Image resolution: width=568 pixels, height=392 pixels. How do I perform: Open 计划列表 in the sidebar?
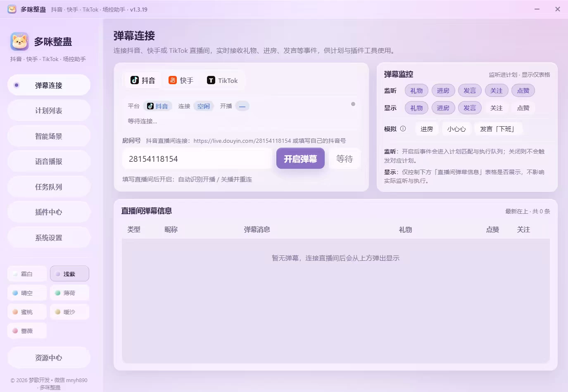(49, 111)
